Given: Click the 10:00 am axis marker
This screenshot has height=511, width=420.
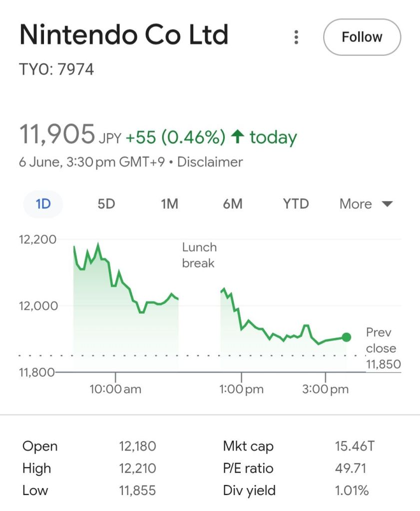Looking at the screenshot, I should pos(115,389).
